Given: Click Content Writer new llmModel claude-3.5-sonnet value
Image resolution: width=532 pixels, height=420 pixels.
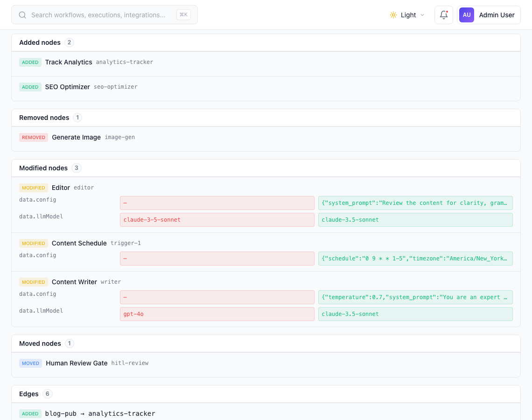Looking at the screenshot, I should click(415, 314).
